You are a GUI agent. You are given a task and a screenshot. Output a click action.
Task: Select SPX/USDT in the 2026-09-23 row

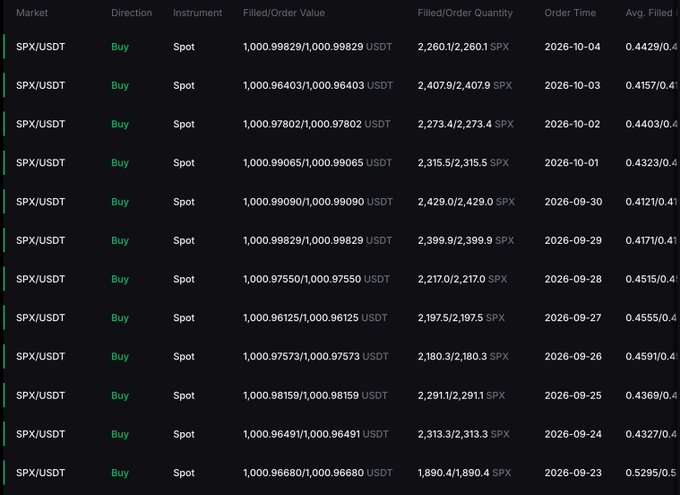pyautogui.click(x=40, y=472)
